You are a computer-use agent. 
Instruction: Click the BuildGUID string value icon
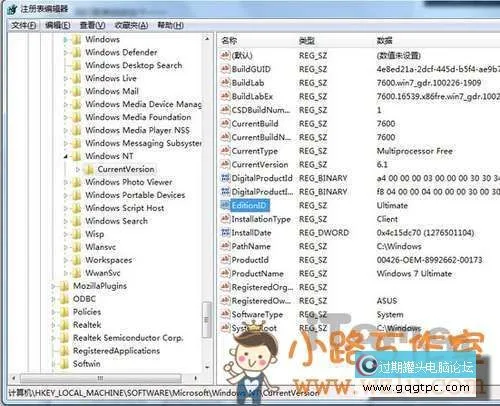coord(225,69)
